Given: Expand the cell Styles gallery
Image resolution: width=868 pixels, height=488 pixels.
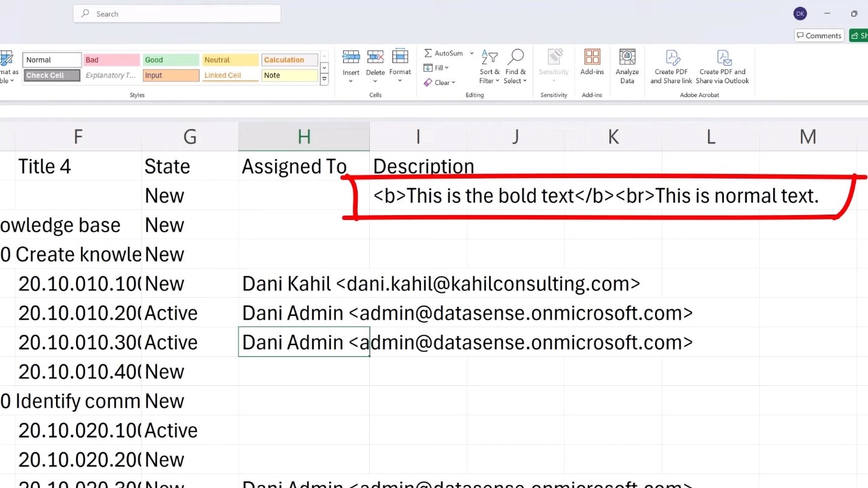Looking at the screenshot, I should coord(324,78).
